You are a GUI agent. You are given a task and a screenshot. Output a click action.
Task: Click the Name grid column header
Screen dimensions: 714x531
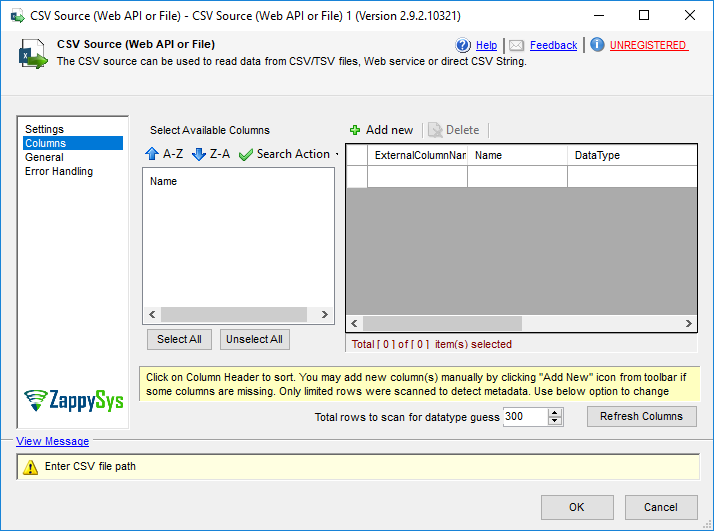518,155
